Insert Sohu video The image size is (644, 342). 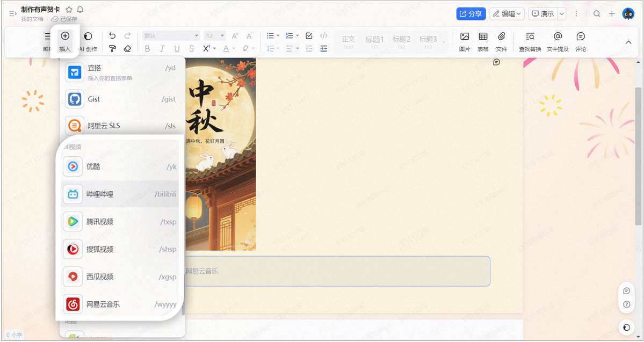120,249
